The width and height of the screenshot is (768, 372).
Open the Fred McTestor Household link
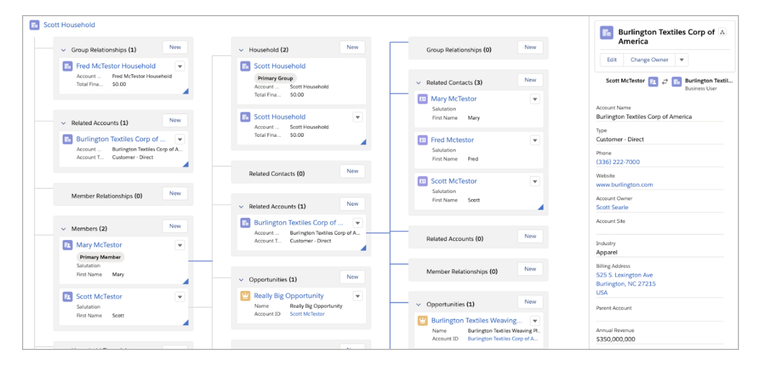[x=116, y=66]
